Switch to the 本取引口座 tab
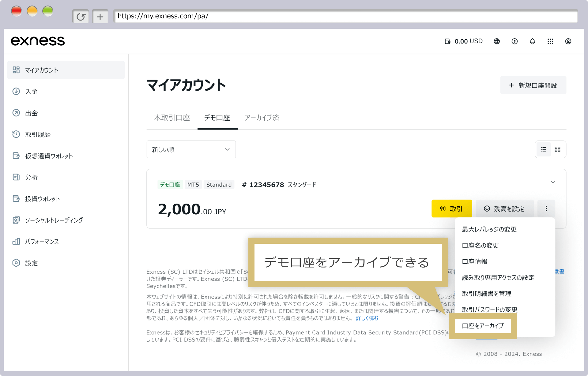Image resolution: width=588 pixels, height=376 pixels. (172, 118)
